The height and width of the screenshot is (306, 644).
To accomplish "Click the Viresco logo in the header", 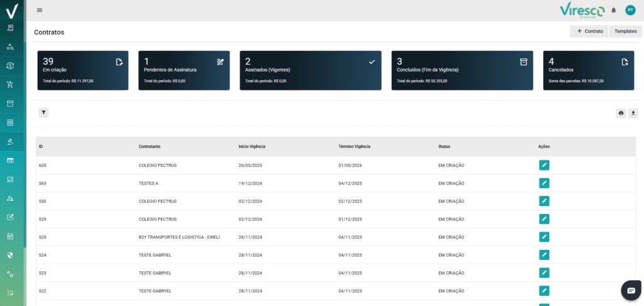I will coord(581,10).
